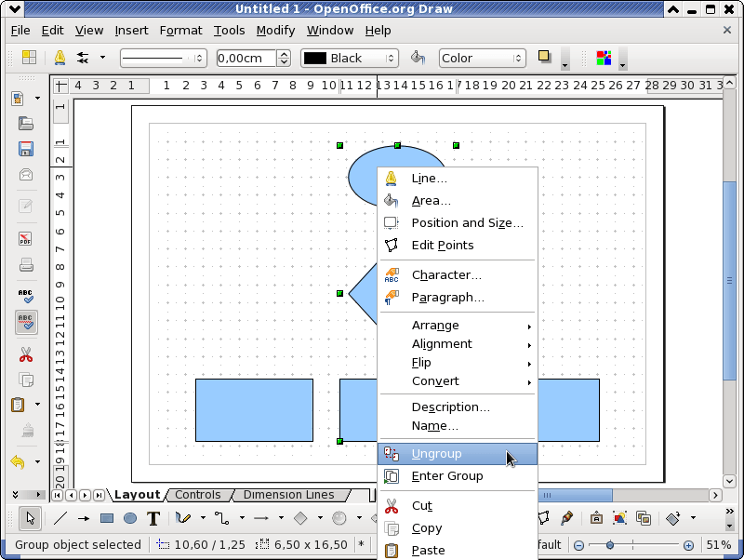Click the Arrow Style icon

pos(83,58)
